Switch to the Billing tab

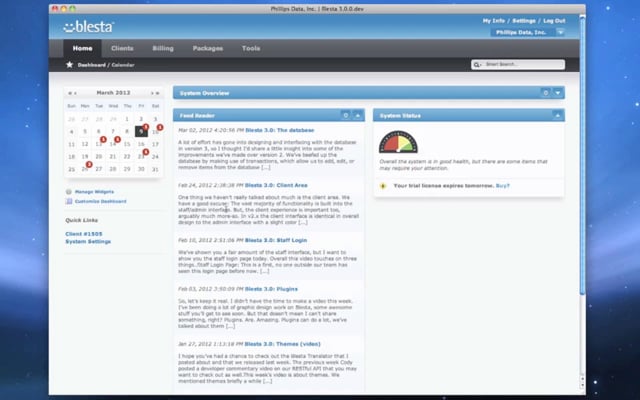coord(163,48)
